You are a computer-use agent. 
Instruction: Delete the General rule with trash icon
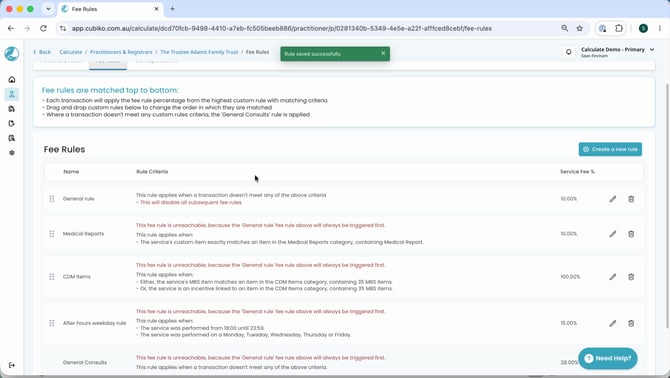click(631, 199)
